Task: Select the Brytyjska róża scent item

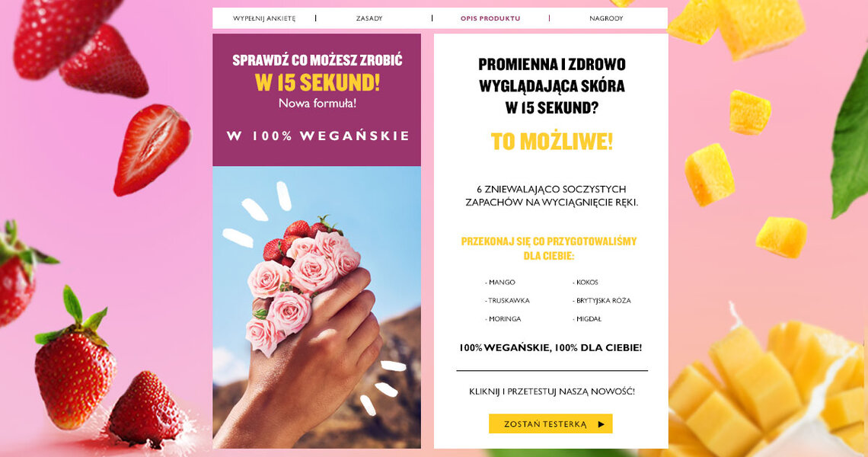Action: (602, 300)
